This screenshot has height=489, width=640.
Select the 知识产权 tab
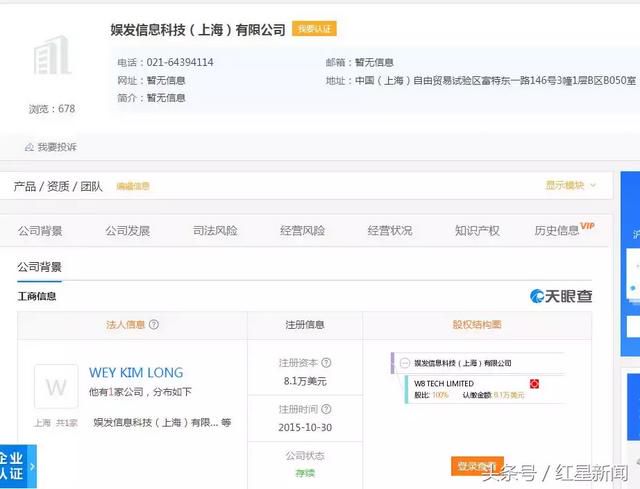pyautogui.click(x=477, y=231)
